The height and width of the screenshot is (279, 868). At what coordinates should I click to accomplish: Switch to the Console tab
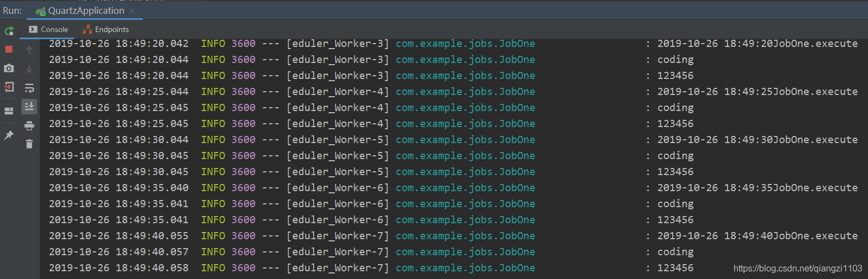pos(48,29)
